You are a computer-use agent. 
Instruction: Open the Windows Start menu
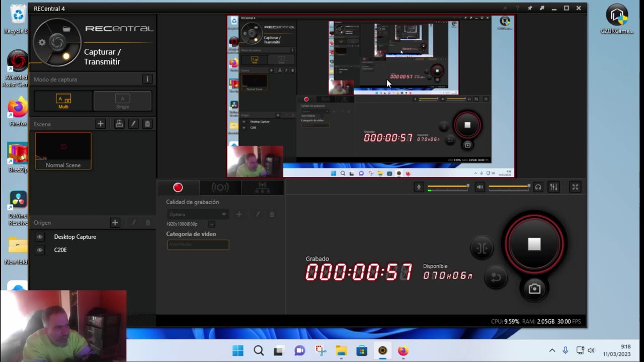[238, 350]
